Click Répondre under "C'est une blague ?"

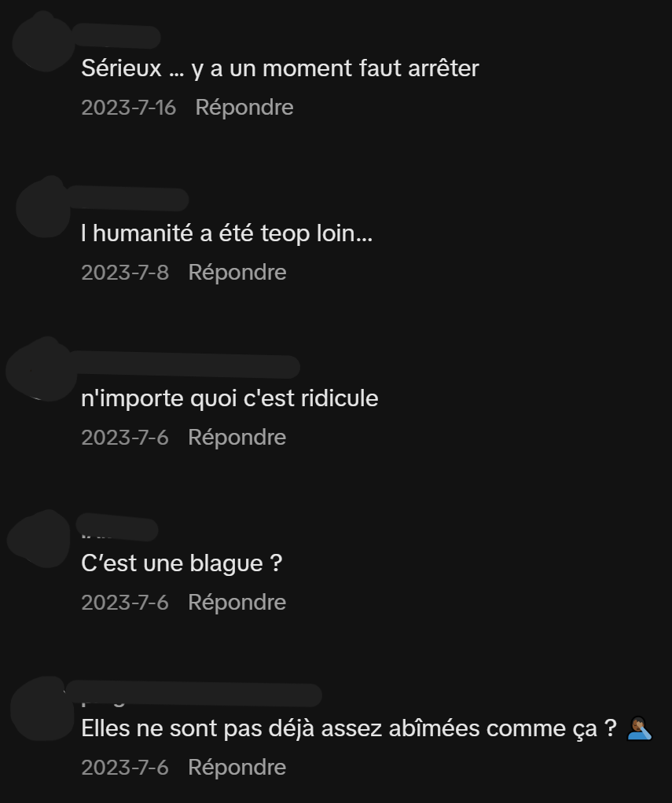click(x=237, y=602)
